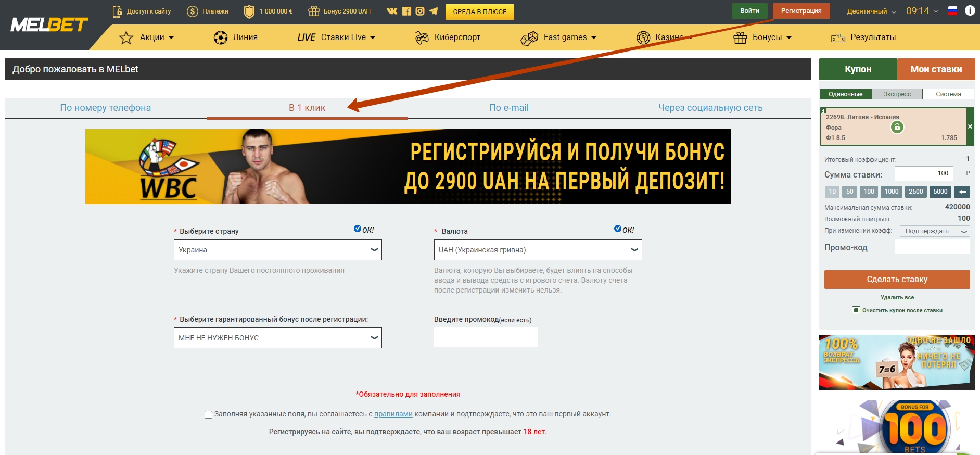This screenshot has width=980, height=455.
Task: Click the small info icon on bet slip
Action: [x=823, y=111]
